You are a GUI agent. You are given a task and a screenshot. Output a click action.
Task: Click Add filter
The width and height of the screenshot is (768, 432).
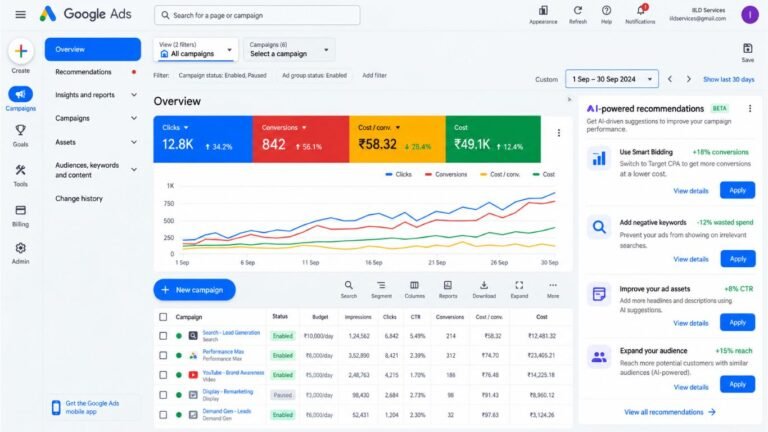point(374,75)
